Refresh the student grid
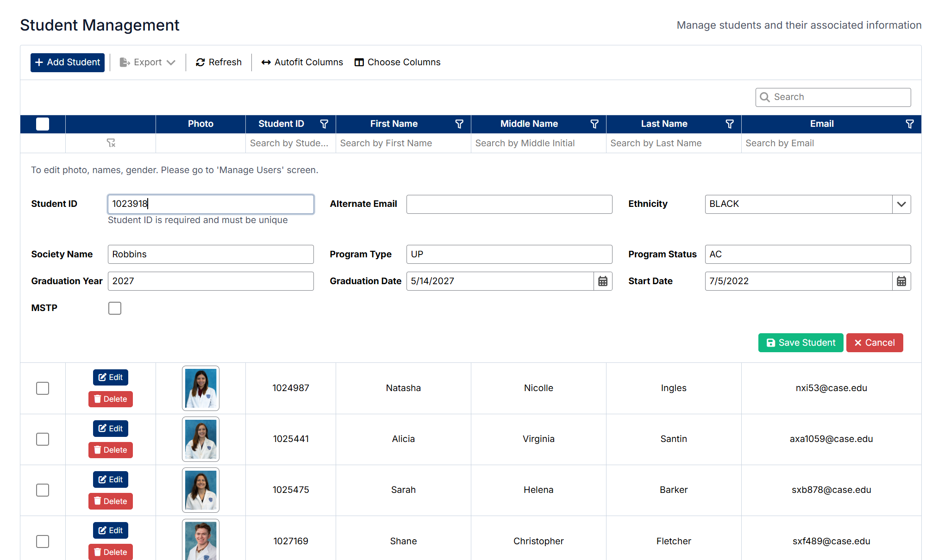The image size is (938, 560). click(x=219, y=62)
